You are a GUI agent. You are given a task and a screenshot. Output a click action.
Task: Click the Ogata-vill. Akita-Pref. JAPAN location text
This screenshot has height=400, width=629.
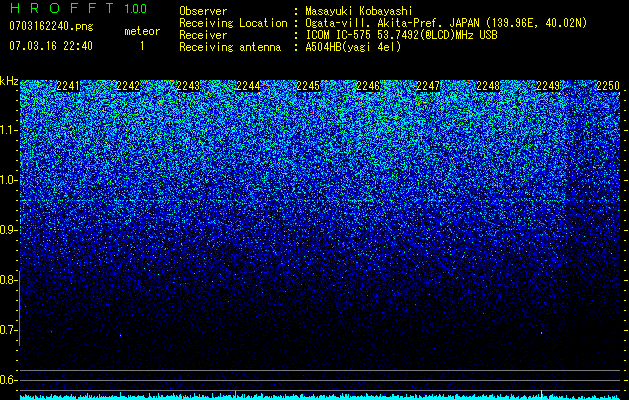446,23
